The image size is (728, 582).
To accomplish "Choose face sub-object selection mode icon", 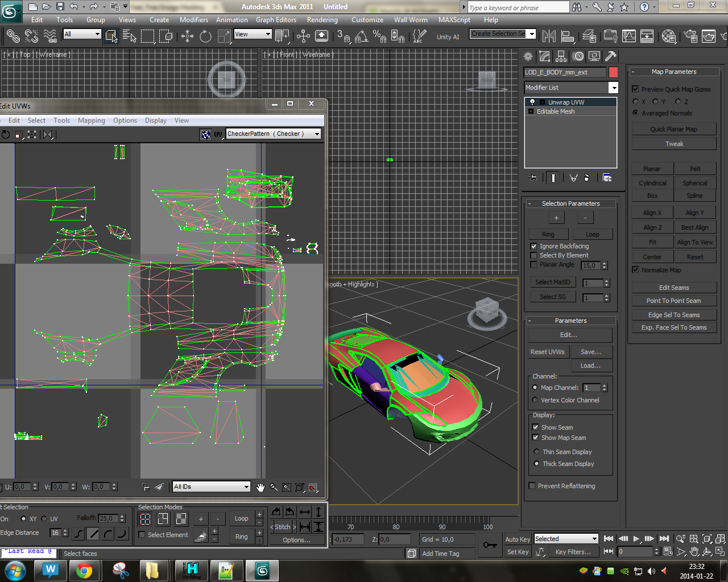I will tap(181, 519).
